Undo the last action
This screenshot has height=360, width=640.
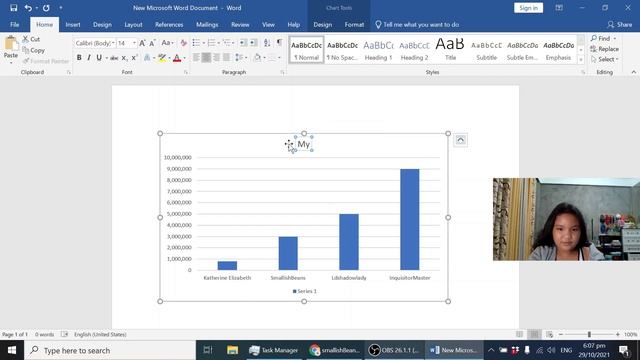pos(28,8)
